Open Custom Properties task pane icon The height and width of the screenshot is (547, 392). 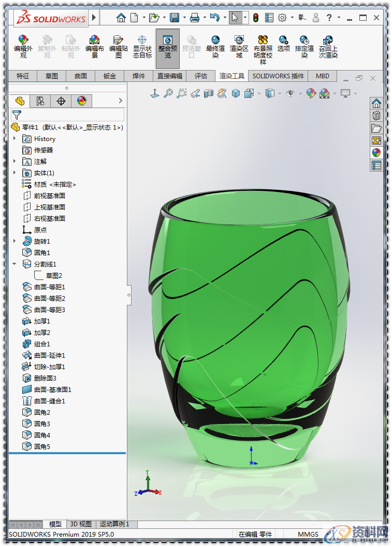(376, 165)
